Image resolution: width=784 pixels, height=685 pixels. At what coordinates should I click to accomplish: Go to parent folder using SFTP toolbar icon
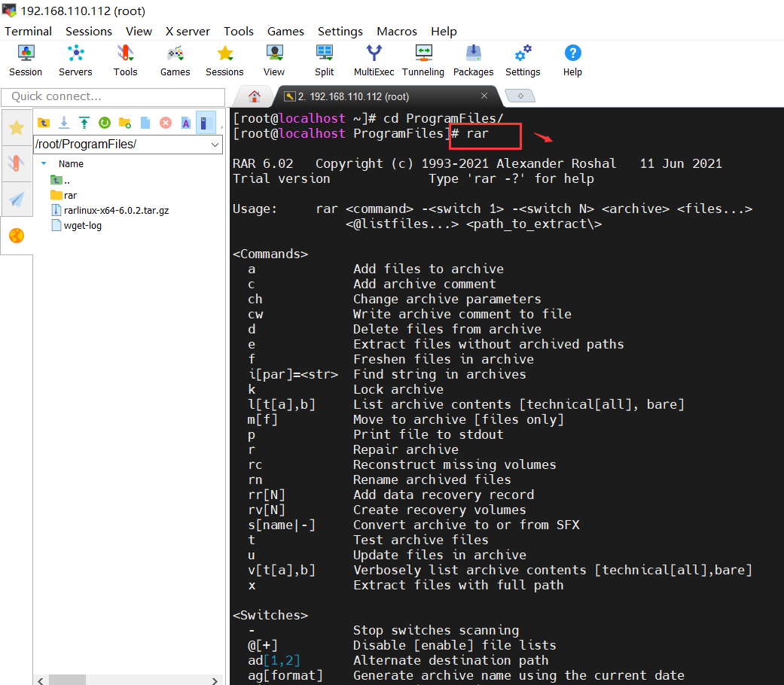[44, 123]
